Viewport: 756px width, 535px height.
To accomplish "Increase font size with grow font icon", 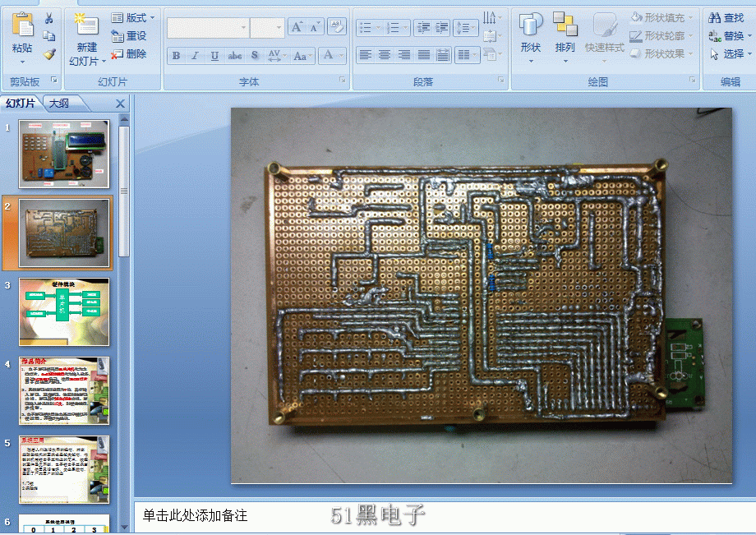I will 297,27.
